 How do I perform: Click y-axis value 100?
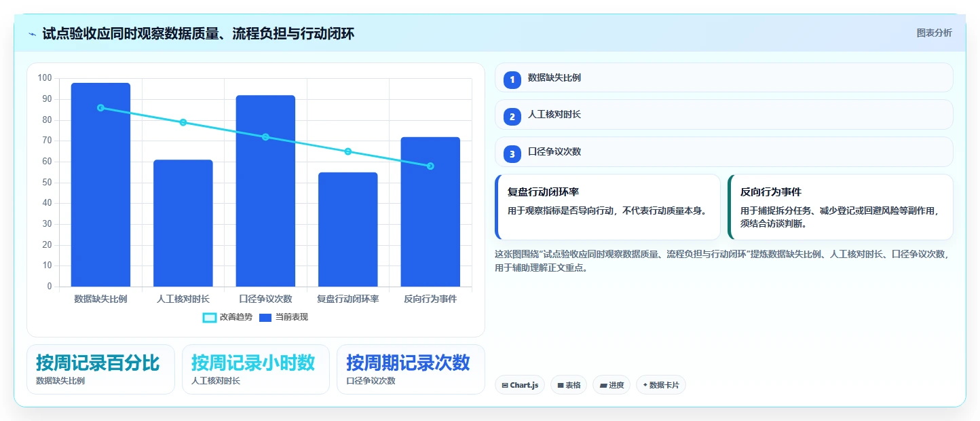(45, 78)
